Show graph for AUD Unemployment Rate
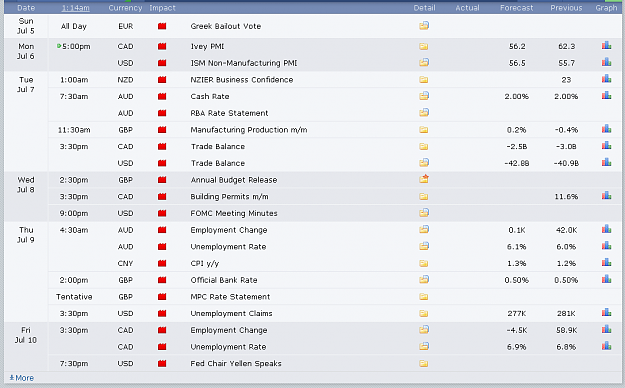The image size is (625, 388). (606, 246)
